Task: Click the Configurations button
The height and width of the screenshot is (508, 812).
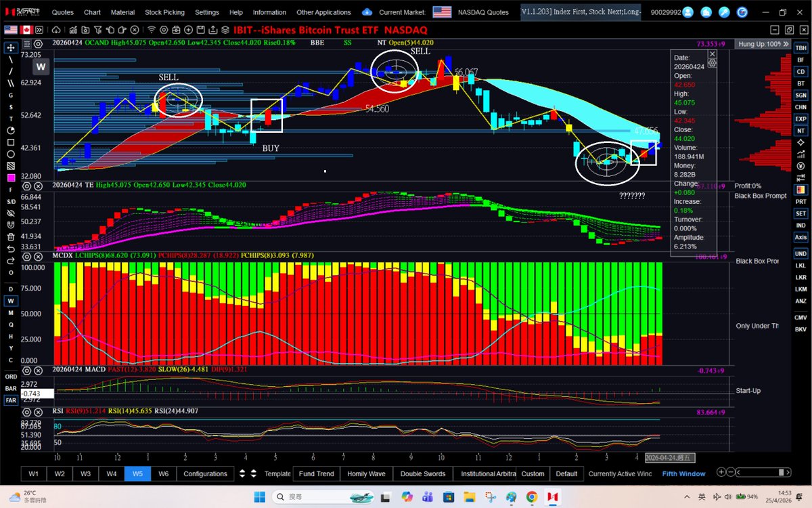Action: [x=206, y=473]
